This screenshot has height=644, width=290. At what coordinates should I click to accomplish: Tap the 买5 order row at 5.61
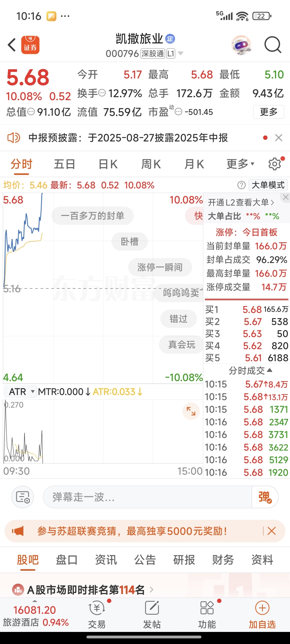point(247,358)
